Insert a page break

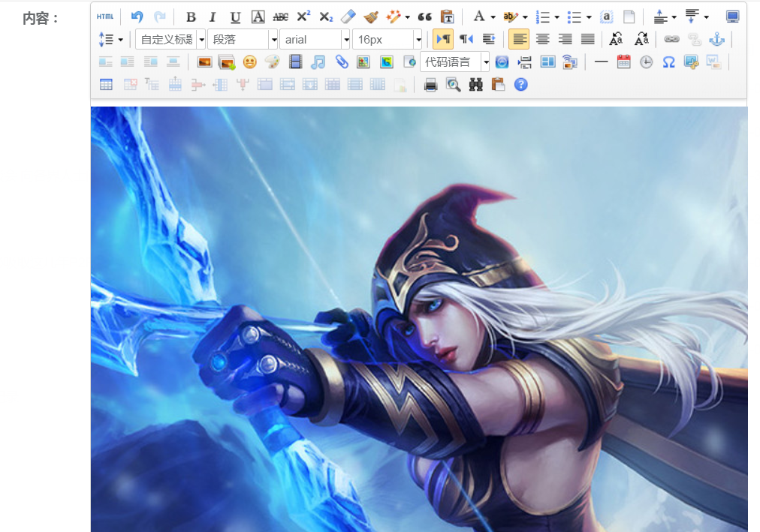[525, 62]
